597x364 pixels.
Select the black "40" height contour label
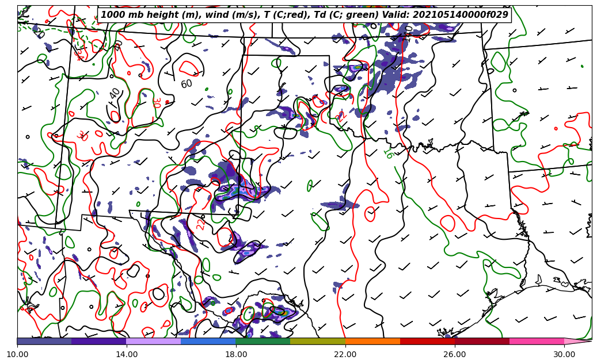pos(115,93)
